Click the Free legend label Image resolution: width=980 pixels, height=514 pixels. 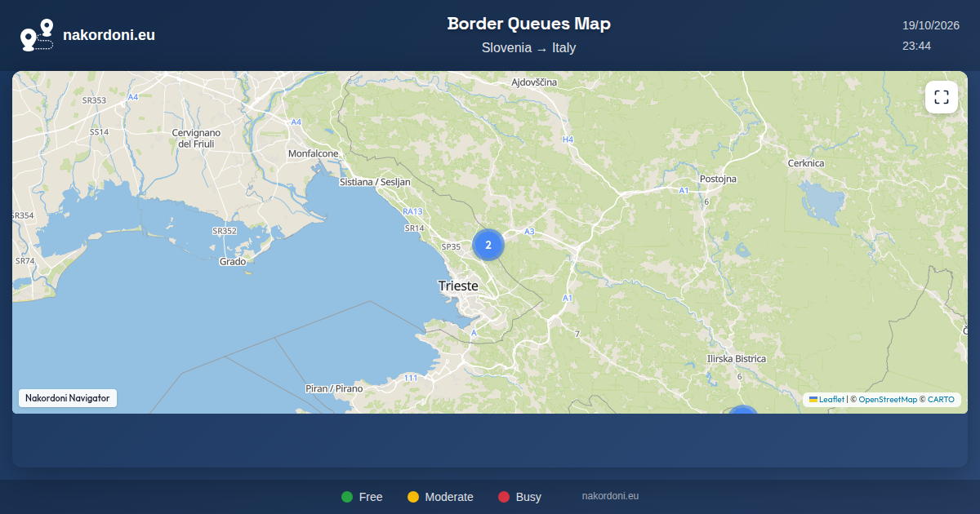pyautogui.click(x=371, y=497)
